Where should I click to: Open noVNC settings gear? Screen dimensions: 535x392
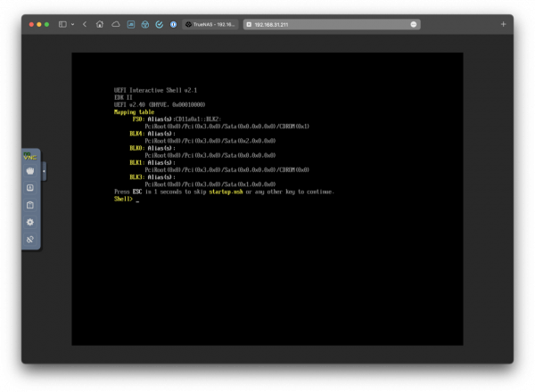(29, 222)
